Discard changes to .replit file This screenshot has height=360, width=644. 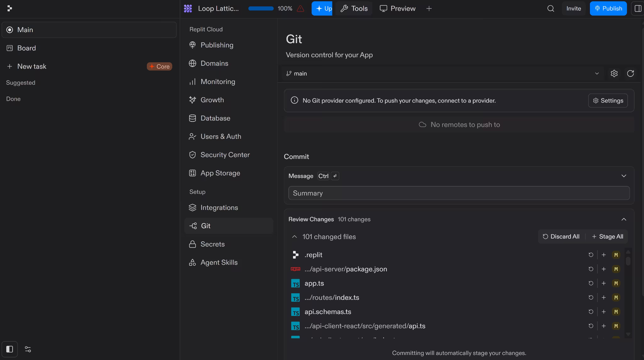pos(591,255)
